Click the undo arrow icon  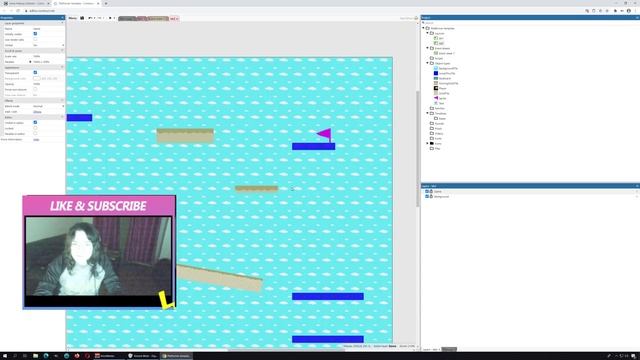pos(90,18)
